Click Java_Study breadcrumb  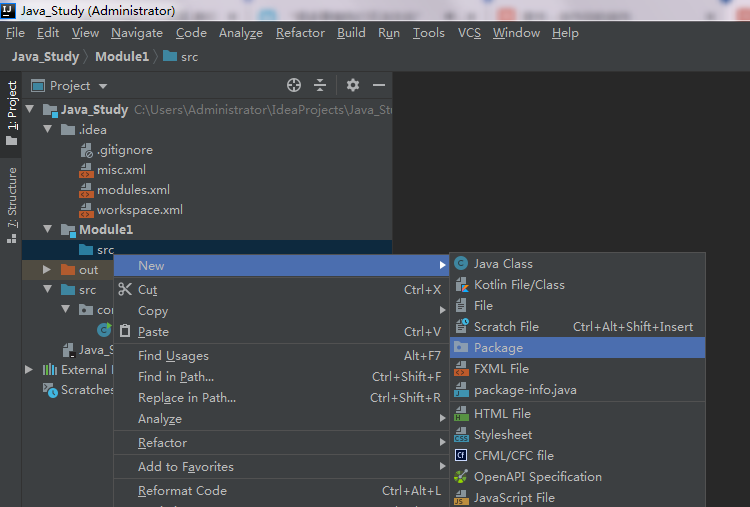(45, 56)
